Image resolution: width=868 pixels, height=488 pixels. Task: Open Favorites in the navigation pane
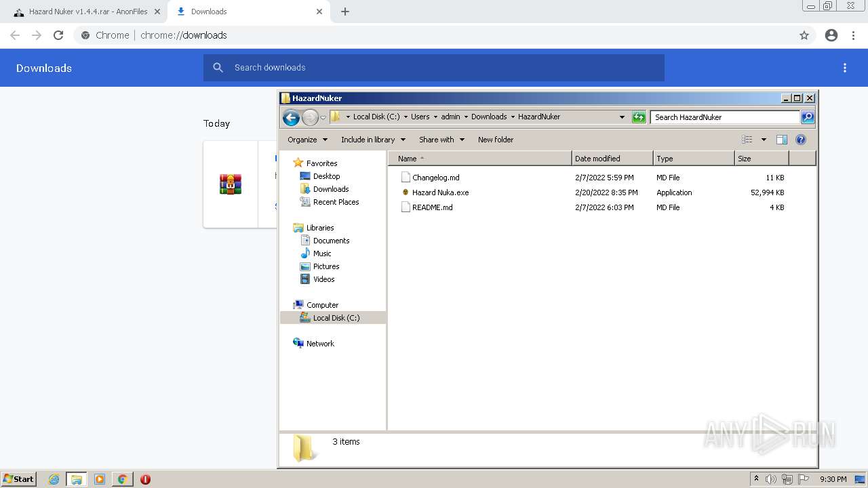click(321, 163)
